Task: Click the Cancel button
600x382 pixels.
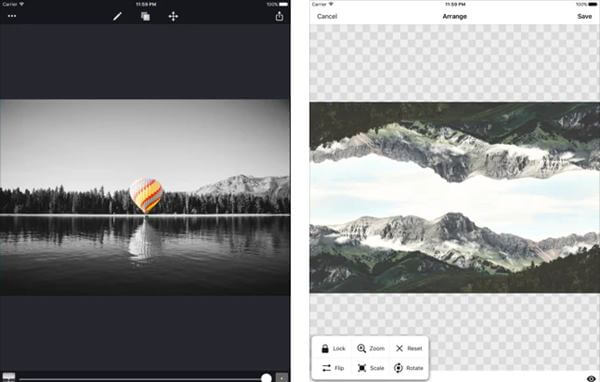Action: coord(327,16)
